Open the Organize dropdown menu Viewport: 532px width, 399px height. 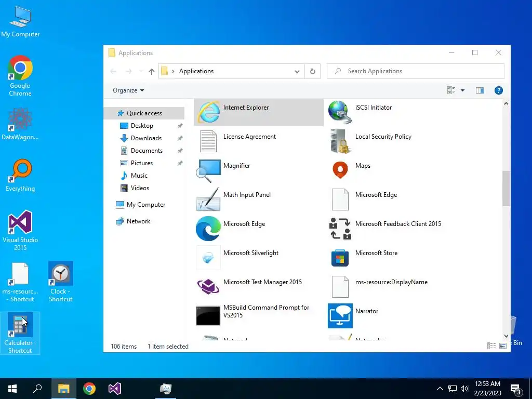pyautogui.click(x=128, y=90)
